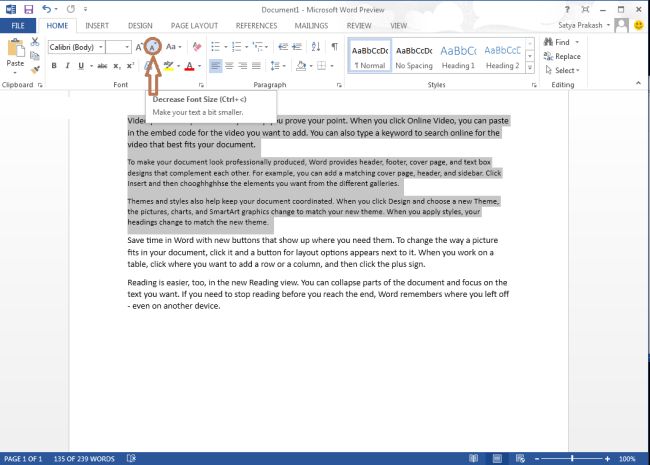Image resolution: width=650 pixels, height=465 pixels.
Task: Apply the No Spacing style
Action: (x=414, y=56)
